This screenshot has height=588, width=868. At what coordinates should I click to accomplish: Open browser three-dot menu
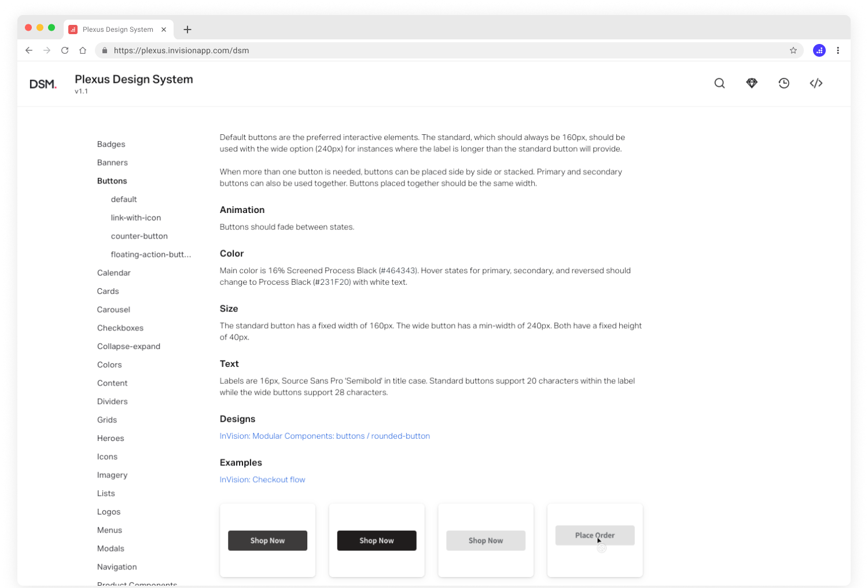pos(838,50)
